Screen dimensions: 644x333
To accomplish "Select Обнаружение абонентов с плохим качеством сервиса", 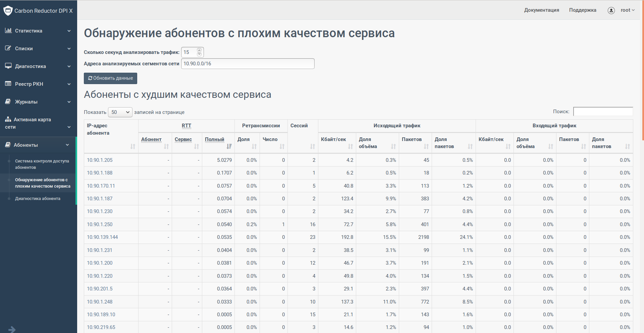I will [43, 183].
